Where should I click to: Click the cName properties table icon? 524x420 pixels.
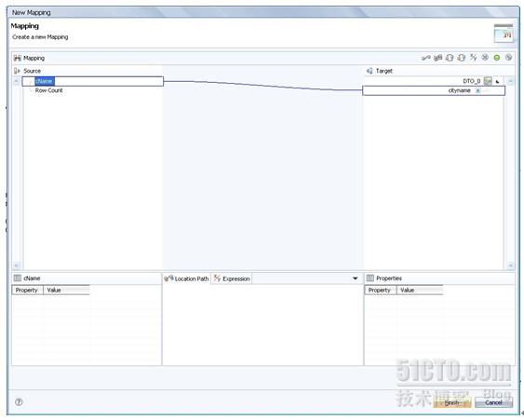pos(18,278)
